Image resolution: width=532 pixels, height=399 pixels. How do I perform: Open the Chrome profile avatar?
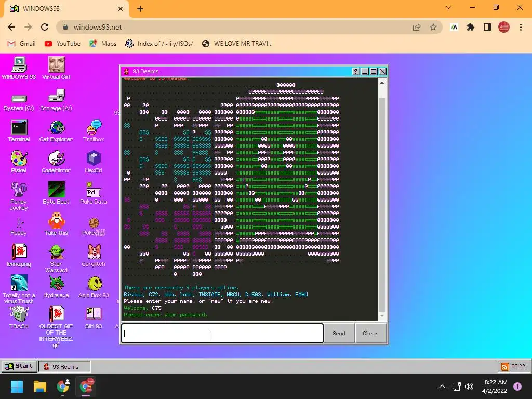pos(504,27)
